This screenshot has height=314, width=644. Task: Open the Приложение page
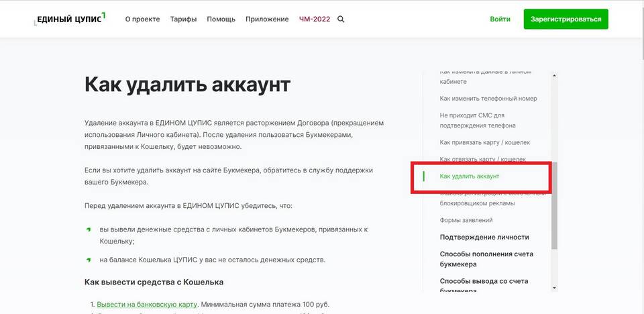coord(267,19)
